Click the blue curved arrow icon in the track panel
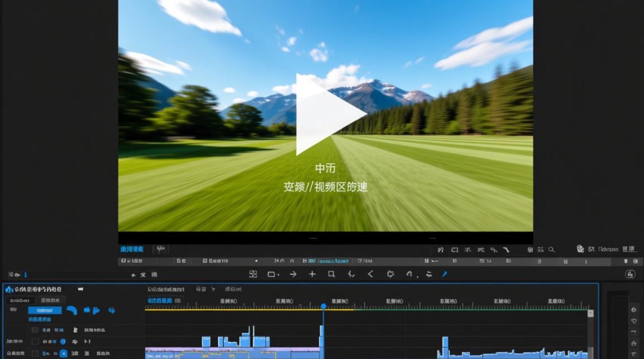This screenshot has height=359, width=644. tap(72, 310)
